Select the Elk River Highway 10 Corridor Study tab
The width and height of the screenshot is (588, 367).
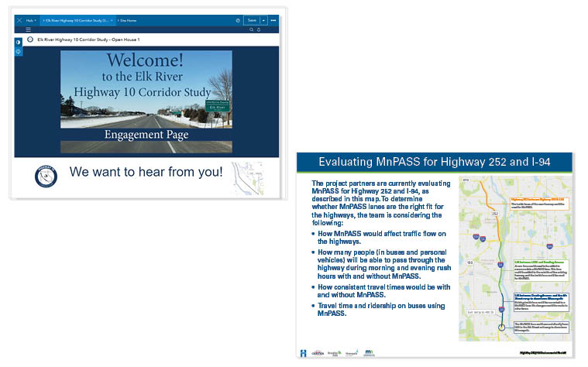tap(77, 21)
